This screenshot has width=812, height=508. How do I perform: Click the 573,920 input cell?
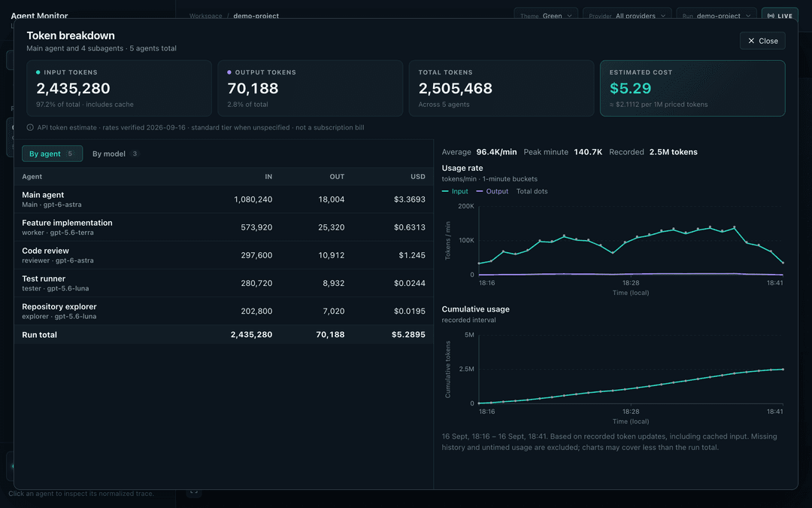pos(256,227)
